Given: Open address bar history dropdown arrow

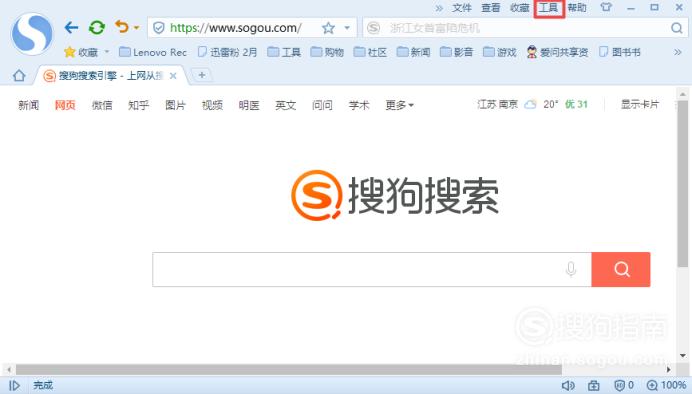Looking at the screenshot, I should [x=347, y=28].
